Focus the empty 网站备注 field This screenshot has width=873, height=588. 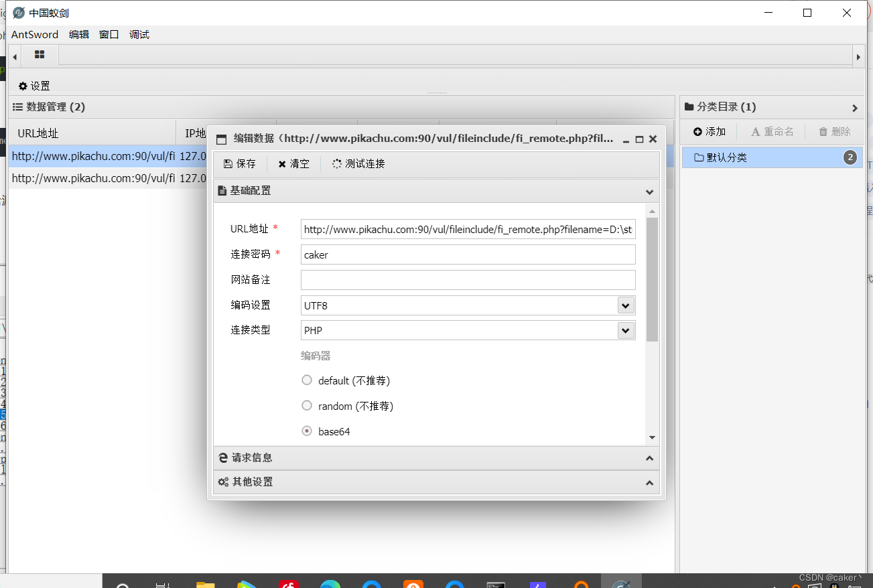pos(468,280)
